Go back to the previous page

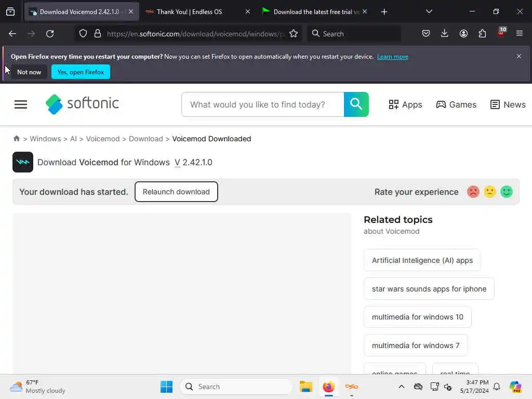point(12,34)
